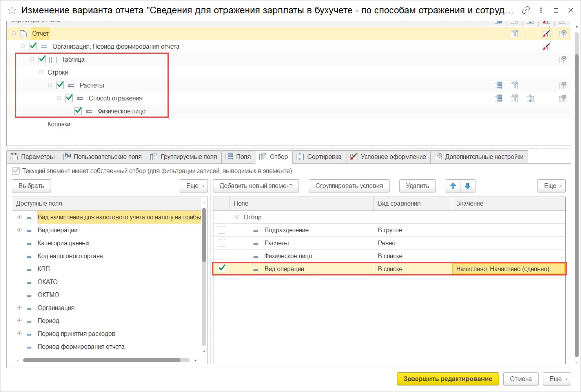Viewport: 581px width, 392px height.
Task: Click field icon beside Код налогового органа
Action: pos(29,257)
